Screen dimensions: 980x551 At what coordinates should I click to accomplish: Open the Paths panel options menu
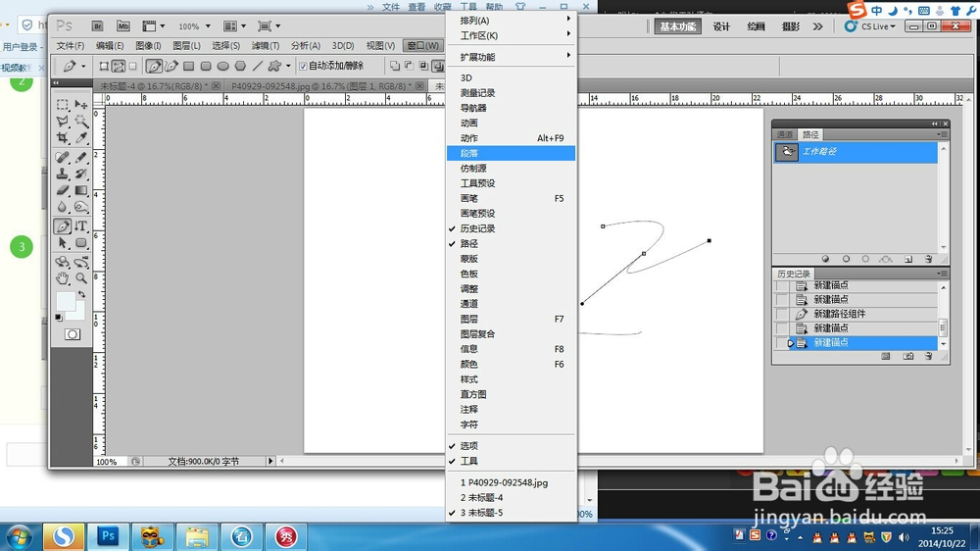tap(943, 134)
